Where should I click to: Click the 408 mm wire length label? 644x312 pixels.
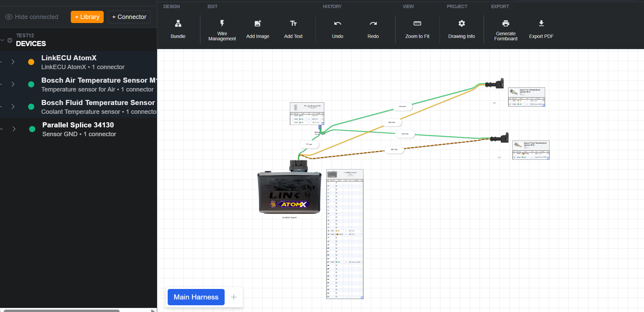[392, 122]
